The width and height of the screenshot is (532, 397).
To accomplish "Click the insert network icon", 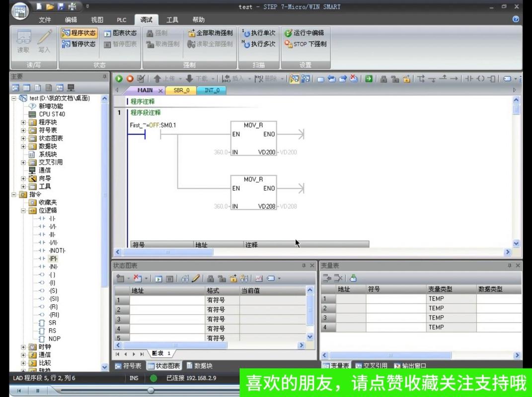I will click(x=226, y=78).
